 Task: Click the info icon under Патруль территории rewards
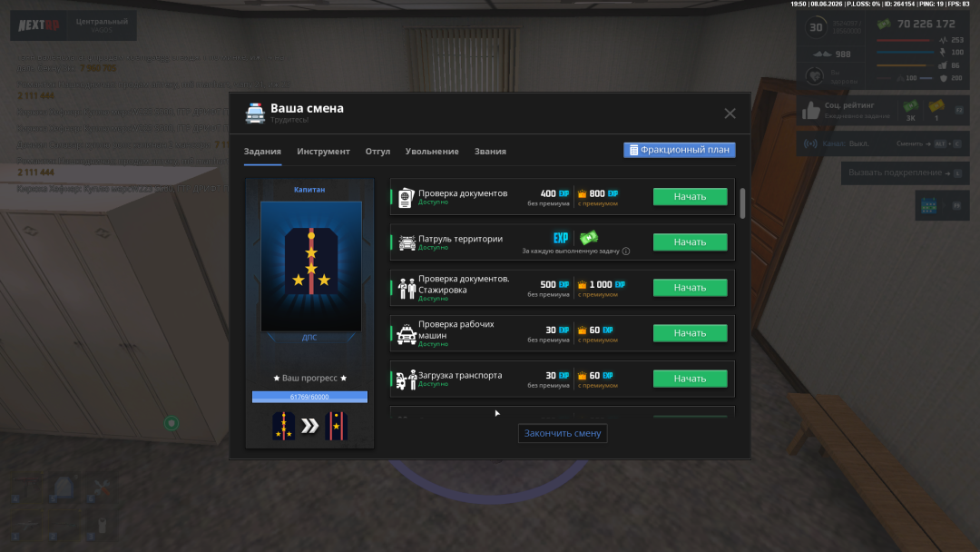click(625, 251)
